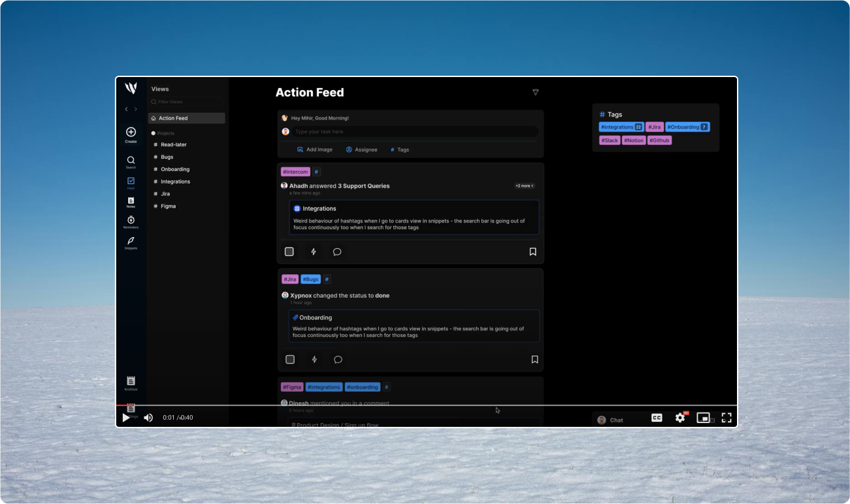The height and width of the screenshot is (504, 850).
Task: Click the Filter Views search field
Action: (x=187, y=102)
